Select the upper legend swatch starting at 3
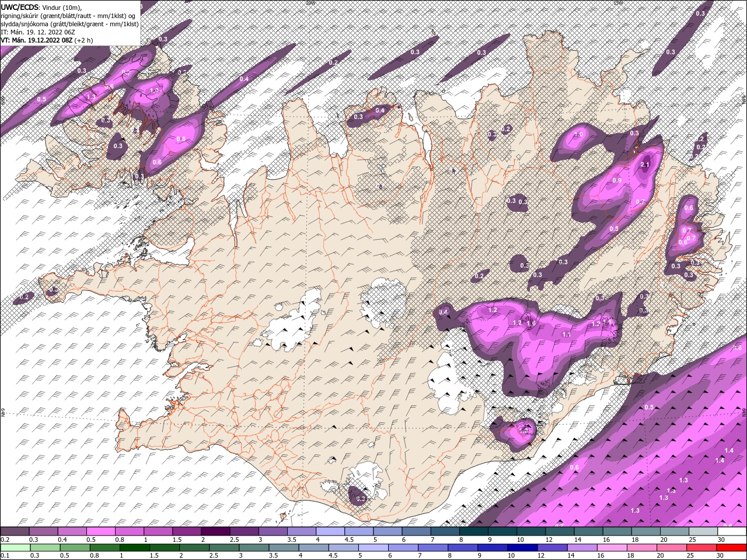Viewport: 747px width, 560px height. pos(273,531)
